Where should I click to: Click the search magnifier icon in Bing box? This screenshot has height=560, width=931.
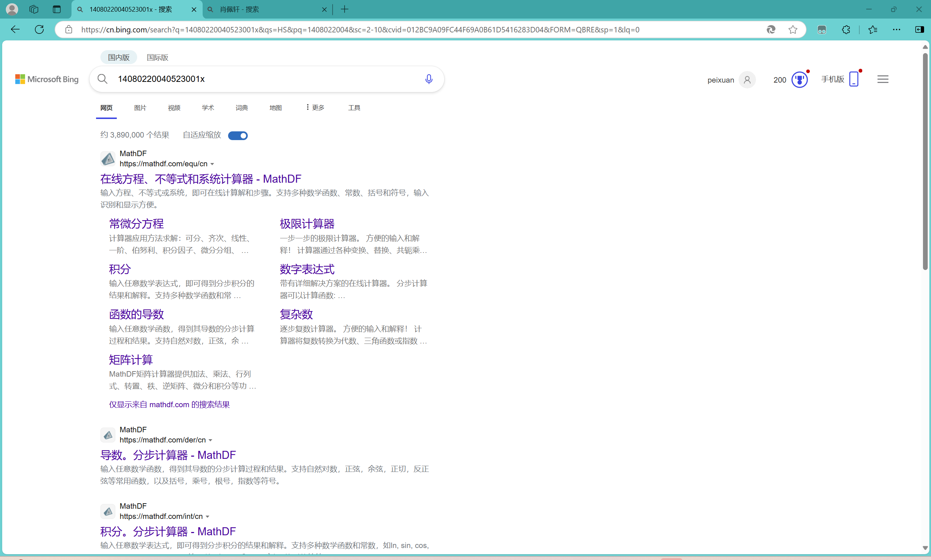[x=103, y=79]
